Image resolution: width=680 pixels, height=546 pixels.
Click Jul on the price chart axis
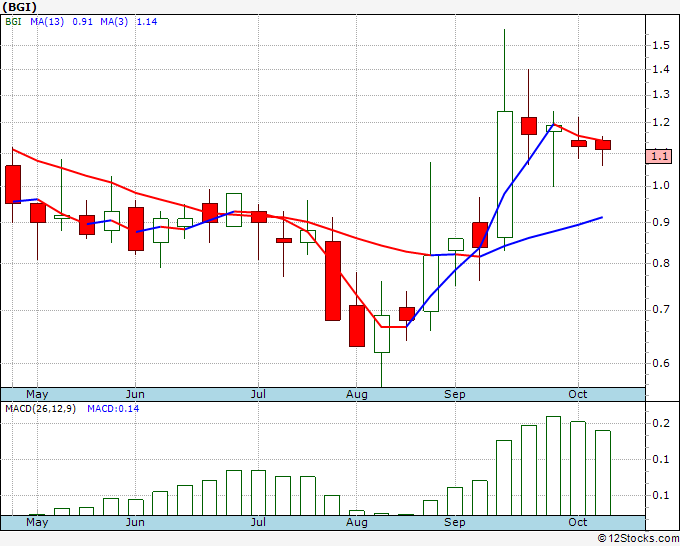point(258,394)
